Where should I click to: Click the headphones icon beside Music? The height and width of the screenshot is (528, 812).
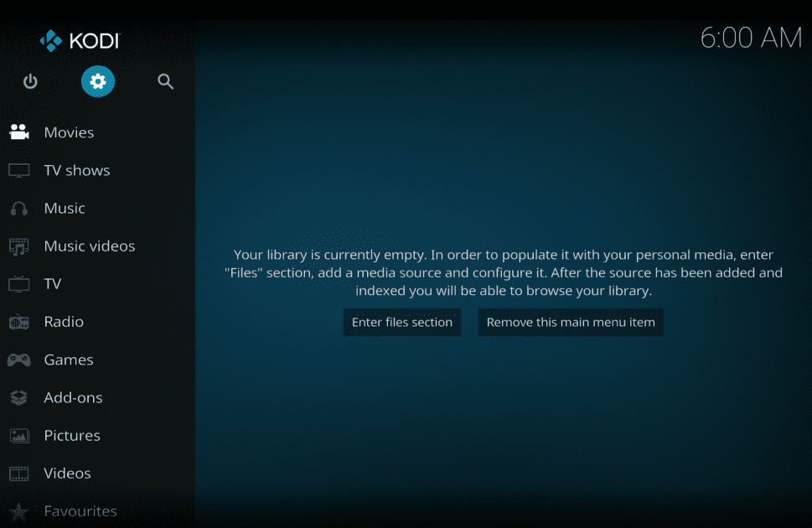tap(18, 208)
